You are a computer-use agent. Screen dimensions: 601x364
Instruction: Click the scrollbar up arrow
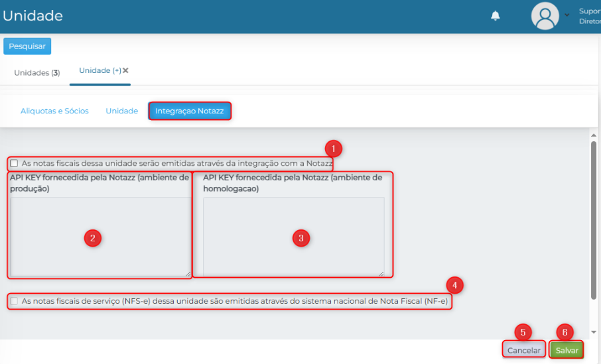(x=594, y=135)
